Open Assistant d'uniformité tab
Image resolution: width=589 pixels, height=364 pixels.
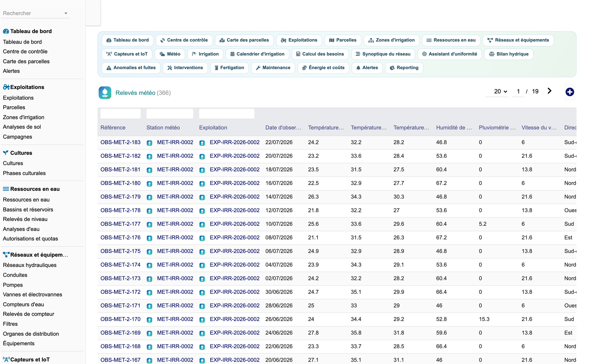tap(449, 54)
